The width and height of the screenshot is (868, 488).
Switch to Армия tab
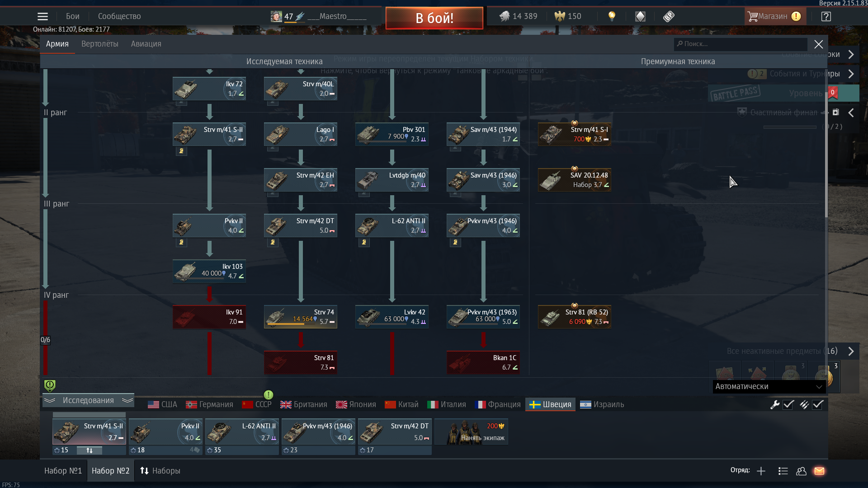(57, 44)
